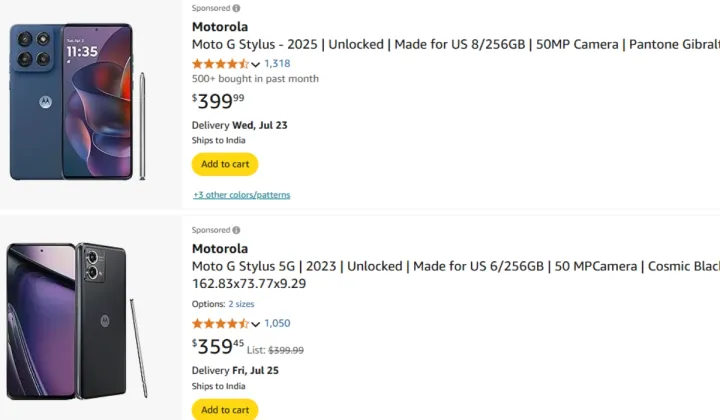Click the Cosmic Black Moto G Stylus 5G image
Image resolution: width=720 pixels, height=420 pixels.
pyautogui.click(x=77, y=321)
